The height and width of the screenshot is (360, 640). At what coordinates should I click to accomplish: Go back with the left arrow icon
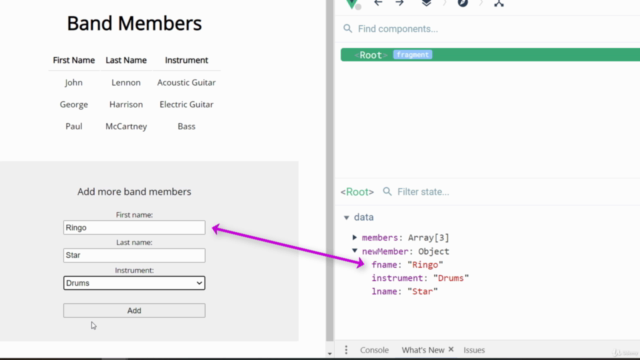pyautogui.click(x=378, y=3)
